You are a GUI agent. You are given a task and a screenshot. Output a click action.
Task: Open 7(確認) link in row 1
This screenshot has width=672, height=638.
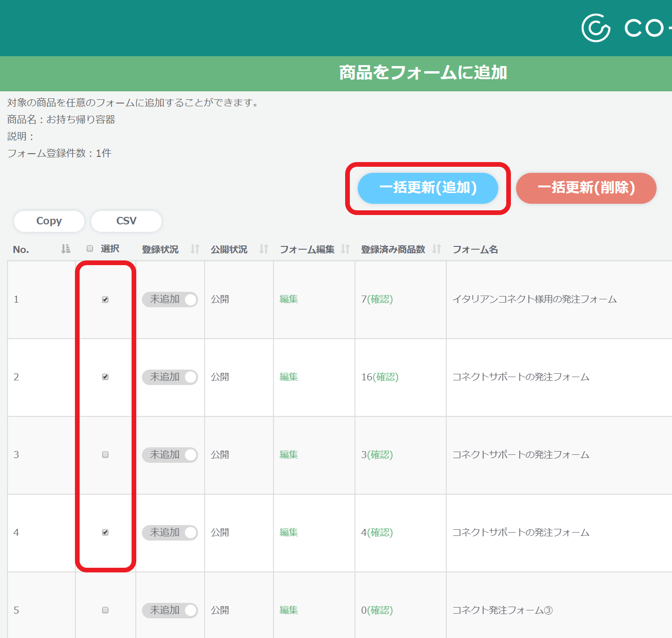(x=377, y=299)
